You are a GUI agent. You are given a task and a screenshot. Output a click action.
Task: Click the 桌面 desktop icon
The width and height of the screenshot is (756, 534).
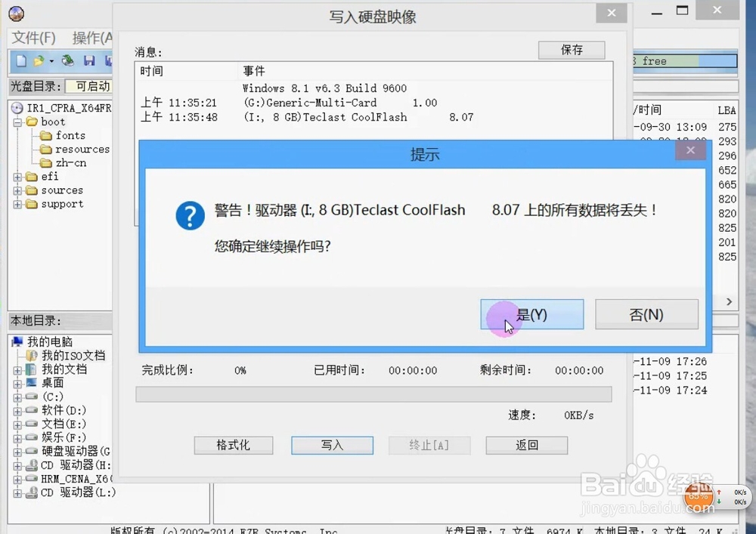[x=31, y=383]
